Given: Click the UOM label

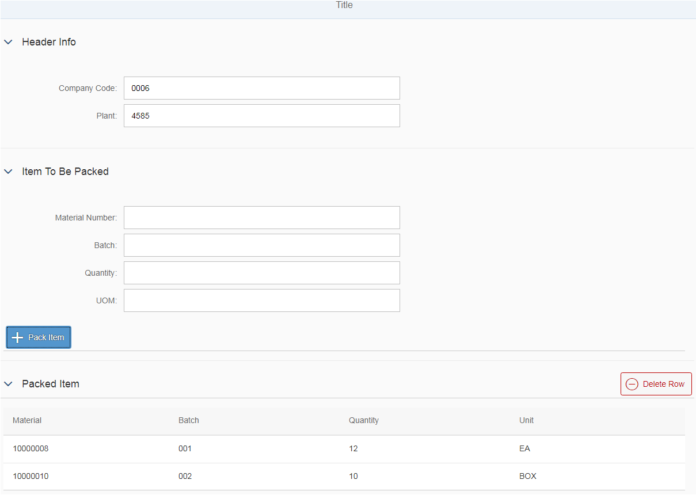Looking at the screenshot, I should click(107, 301).
